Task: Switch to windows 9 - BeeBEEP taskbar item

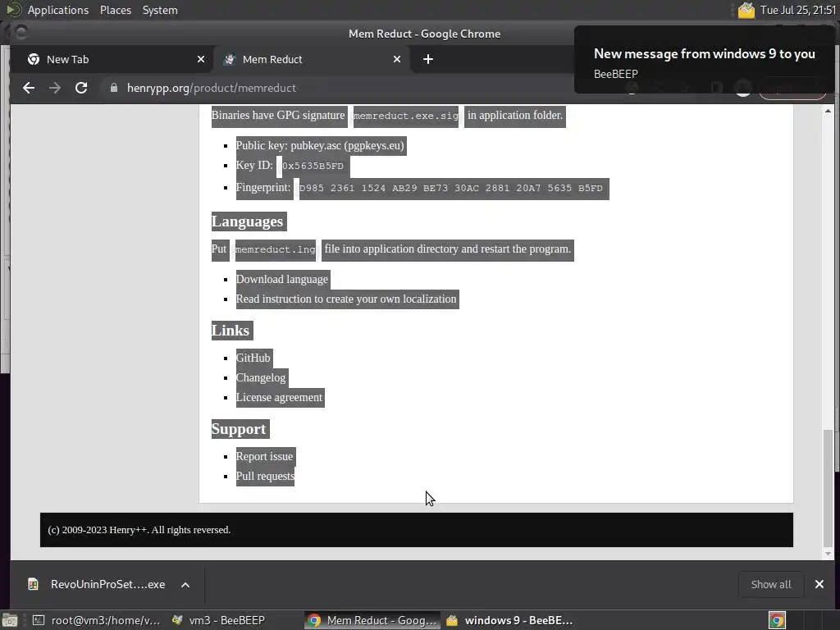Action: tap(509, 620)
